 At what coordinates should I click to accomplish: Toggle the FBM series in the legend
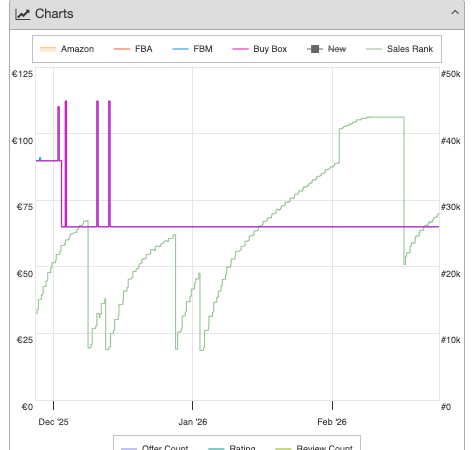(192, 49)
